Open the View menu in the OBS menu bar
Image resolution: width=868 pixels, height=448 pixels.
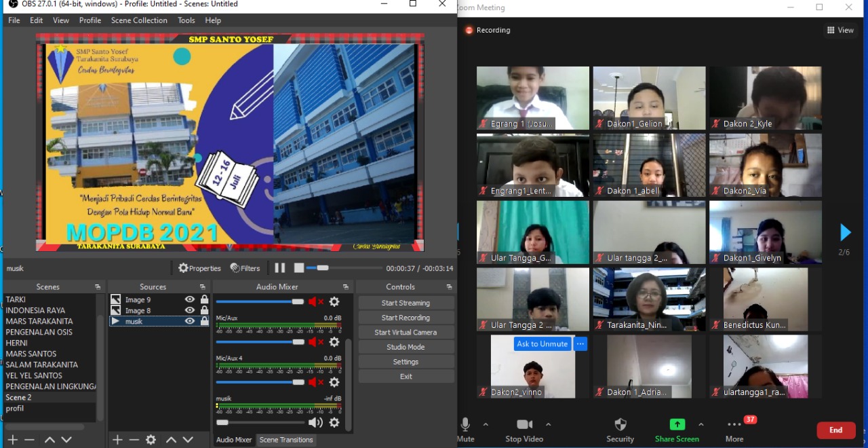[x=61, y=20]
